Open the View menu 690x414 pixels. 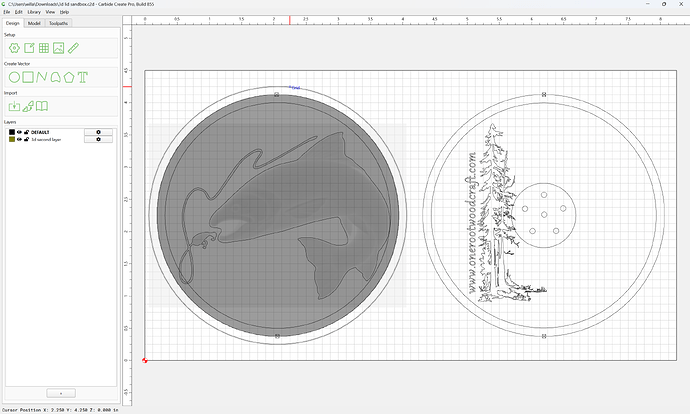click(x=51, y=12)
